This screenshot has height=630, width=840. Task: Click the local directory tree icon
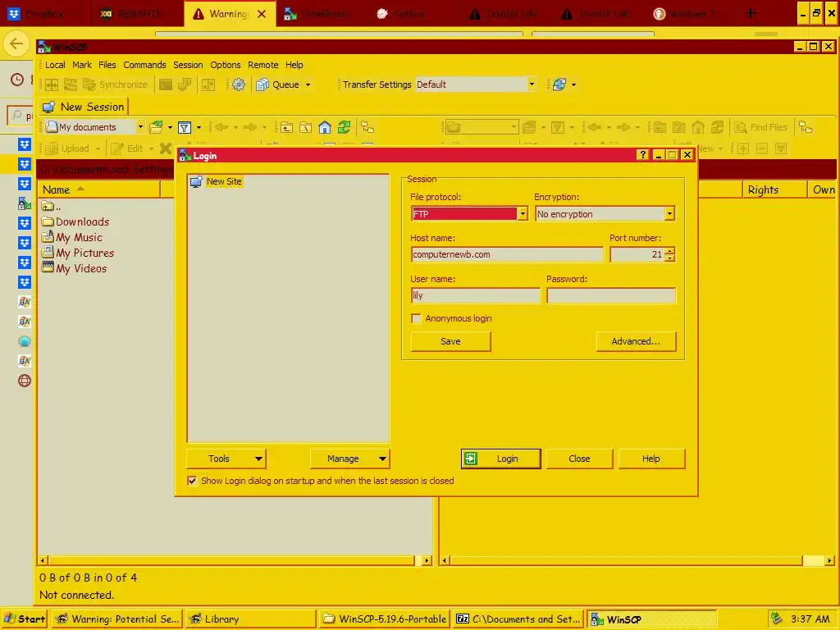(367, 127)
